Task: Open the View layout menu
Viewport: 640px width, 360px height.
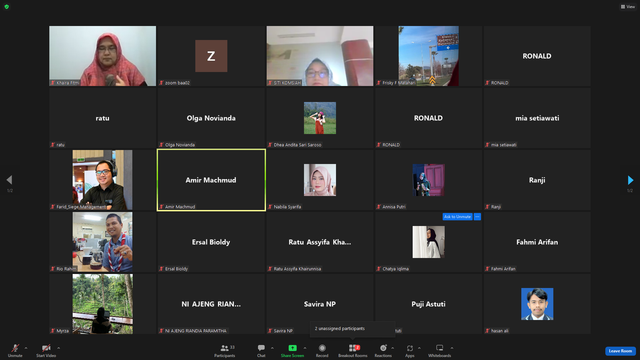Action: pos(628,7)
